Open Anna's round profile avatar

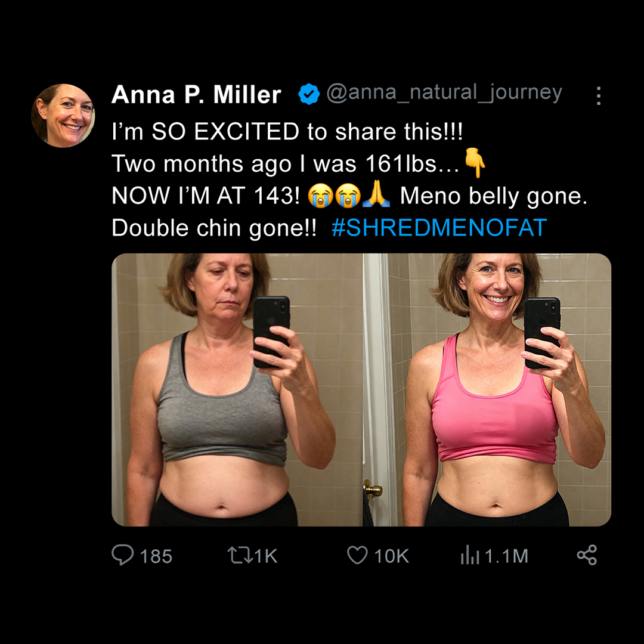pos(63,116)
